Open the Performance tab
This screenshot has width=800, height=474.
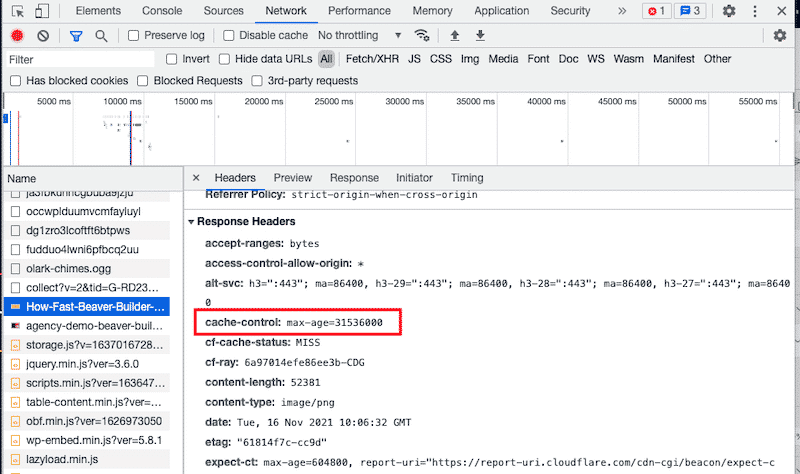pyautogui.click(x=359, y=11)
